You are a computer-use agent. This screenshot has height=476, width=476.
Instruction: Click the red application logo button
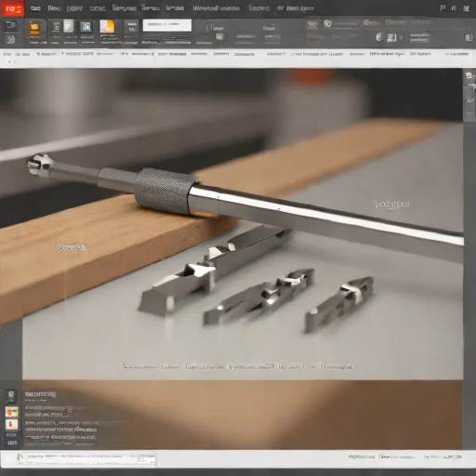(13, 8)
